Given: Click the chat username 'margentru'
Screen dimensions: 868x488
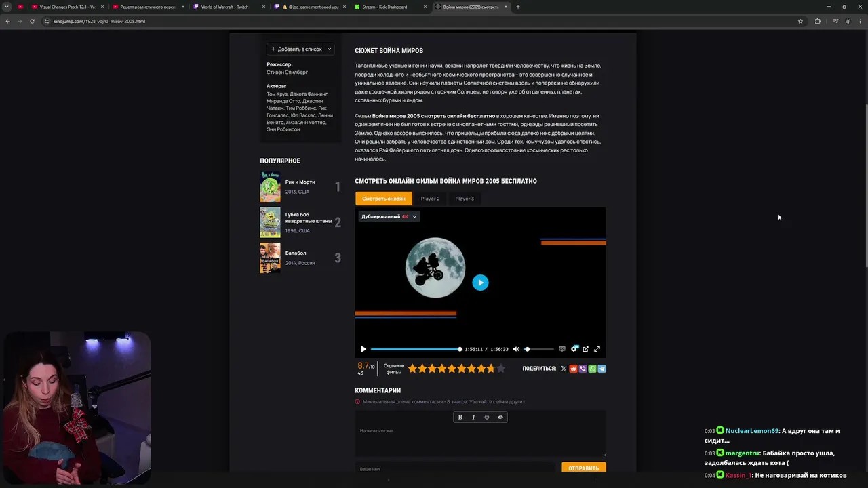Looking at the screenshot, I should 743,453.
